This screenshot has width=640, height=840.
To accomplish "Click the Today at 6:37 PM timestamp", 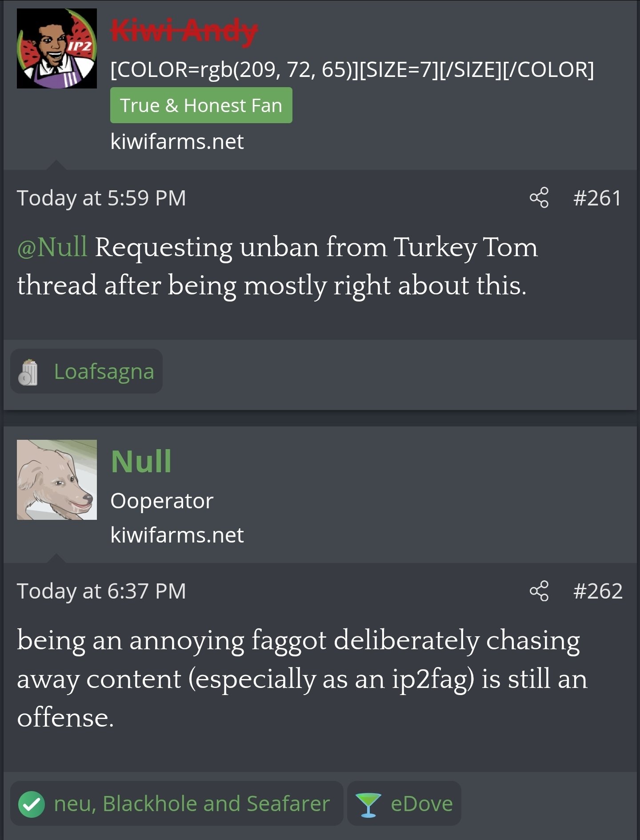I will click(101, 591).
